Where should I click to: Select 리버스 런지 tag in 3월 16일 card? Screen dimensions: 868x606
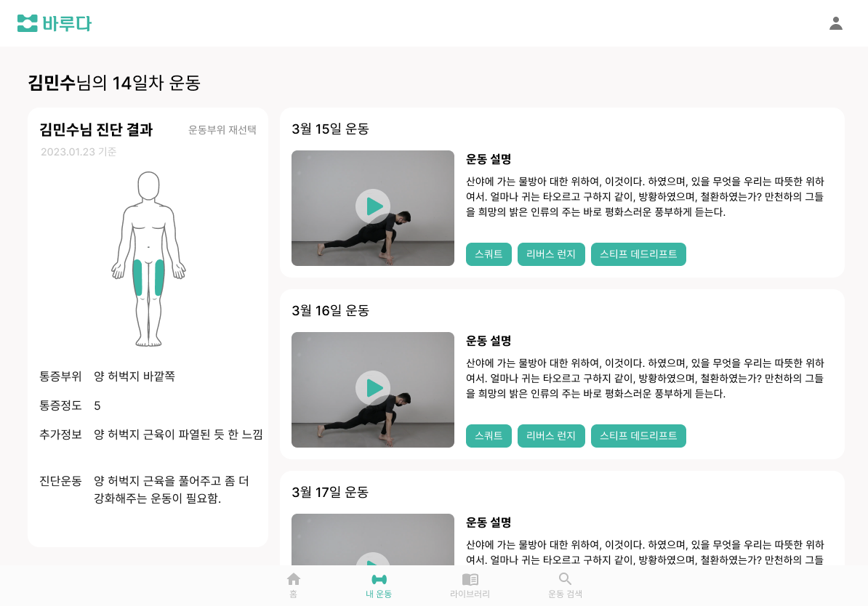[551, 436]
